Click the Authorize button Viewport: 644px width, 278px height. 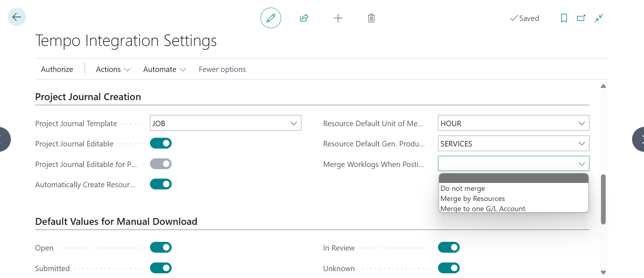[57, 69]
